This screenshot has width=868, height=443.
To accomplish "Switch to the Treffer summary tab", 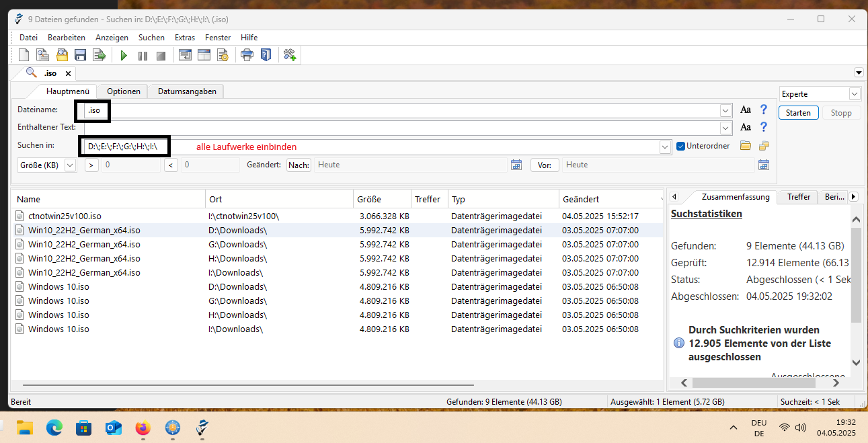I will [799, 197].
